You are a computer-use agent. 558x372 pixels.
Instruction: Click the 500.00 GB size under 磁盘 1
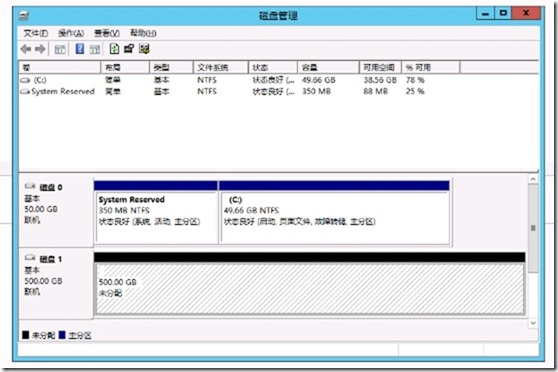pyautogui.click(x=43, y=281)
